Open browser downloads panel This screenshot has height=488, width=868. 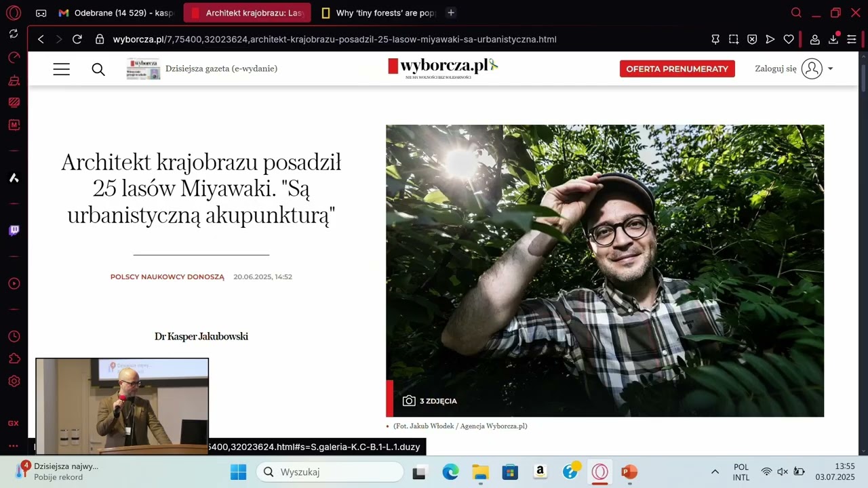coord(833,39)
